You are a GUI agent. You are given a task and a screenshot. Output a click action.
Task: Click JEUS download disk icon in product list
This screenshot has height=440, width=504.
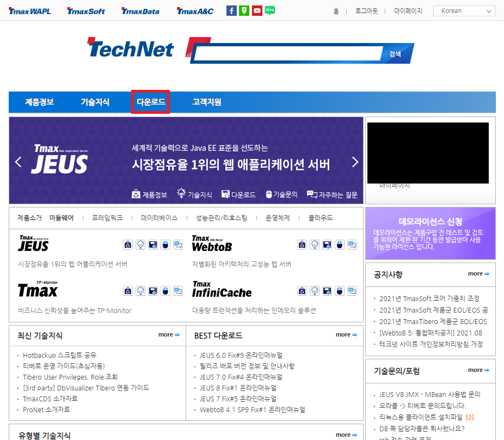coord(153,245)
